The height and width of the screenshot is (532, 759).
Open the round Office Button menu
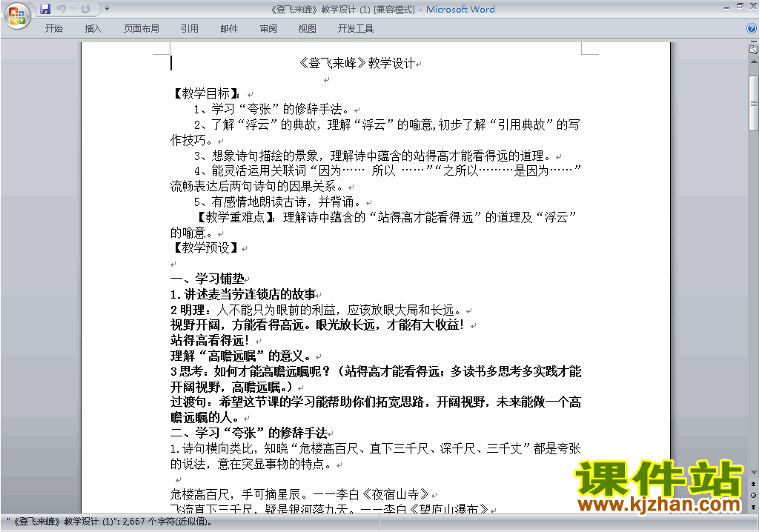[18, 16]
